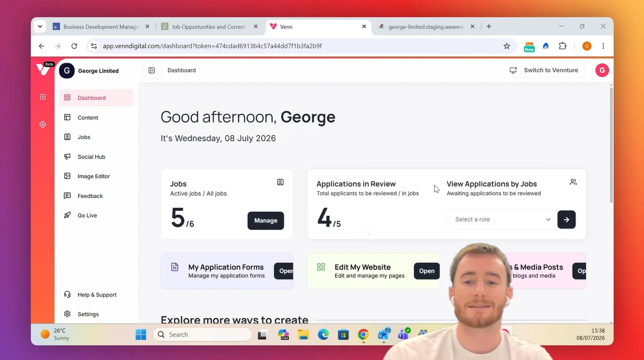Viewport: 644px width, 360px height.
Task: Close the Business Development Manager tab
Action: tap(147, 26)
